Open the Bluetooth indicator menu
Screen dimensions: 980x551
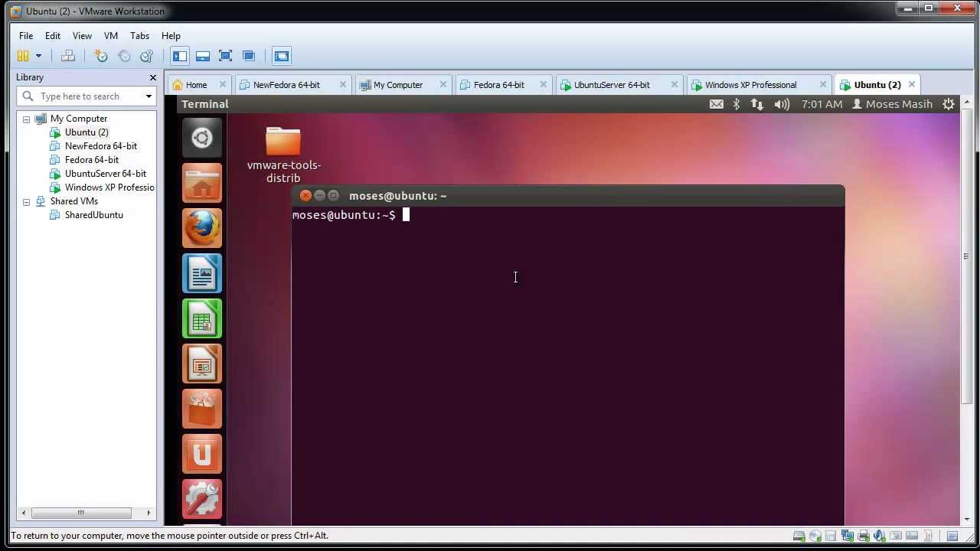[737, 104]
